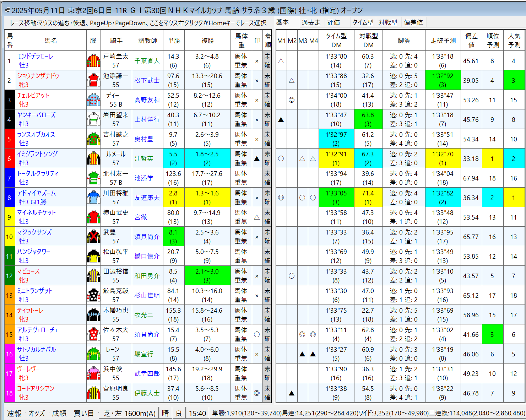Click double-circle mark in 印 column for コートアリシアン
The width and height of the screenshot is (526, 420).
(257, 393)
